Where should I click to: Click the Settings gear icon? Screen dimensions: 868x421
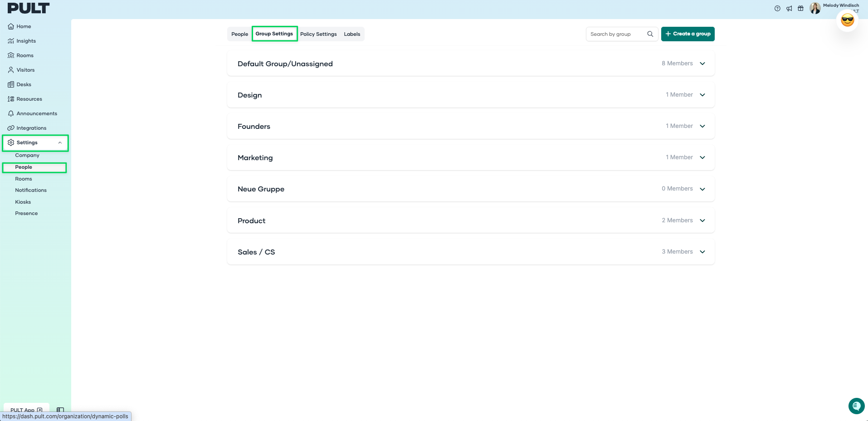11,142
